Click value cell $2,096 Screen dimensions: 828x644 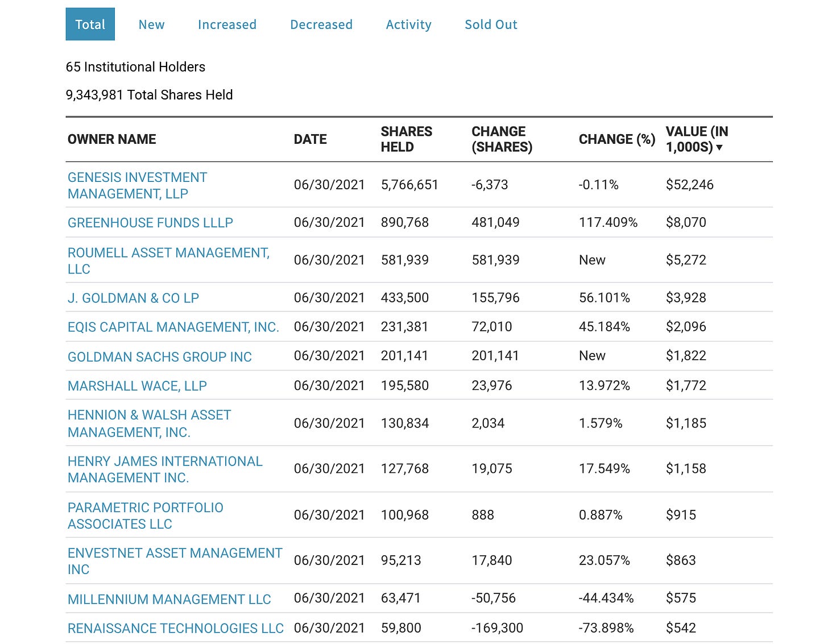click(686, 327)
